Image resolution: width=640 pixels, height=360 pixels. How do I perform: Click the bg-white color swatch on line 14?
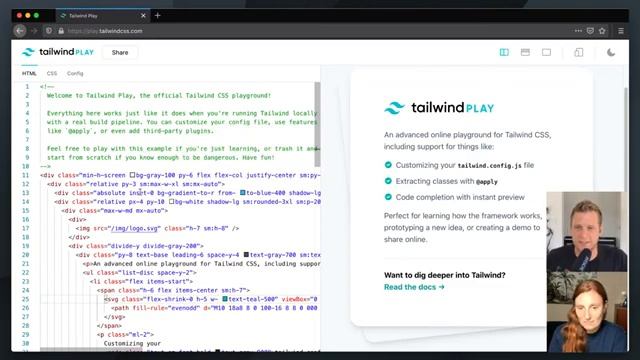coord(171,202)
